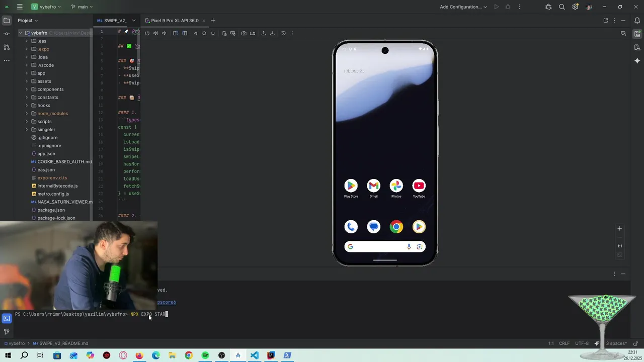Tap the emulator Back navigation button

pos(196,33)
